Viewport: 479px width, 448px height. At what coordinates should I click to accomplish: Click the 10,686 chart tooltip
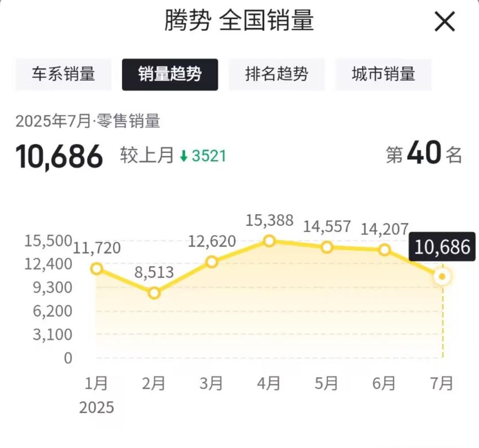442,247
